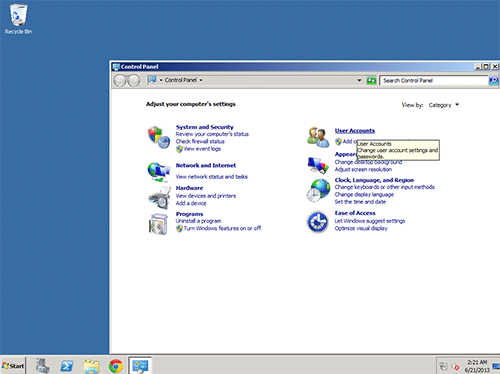This screenshot has height=374, width=500.
Task: Open the Programs category link
Action: click(189, 214)
